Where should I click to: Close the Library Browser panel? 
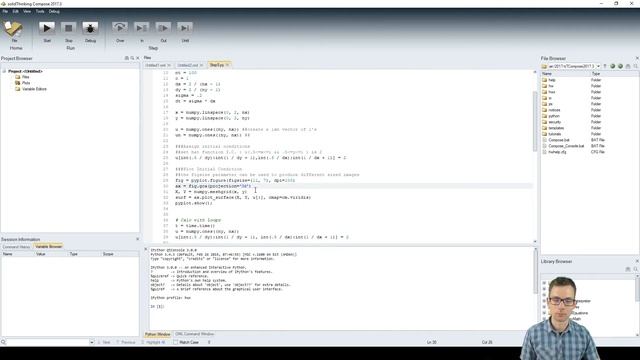(637, 261)
